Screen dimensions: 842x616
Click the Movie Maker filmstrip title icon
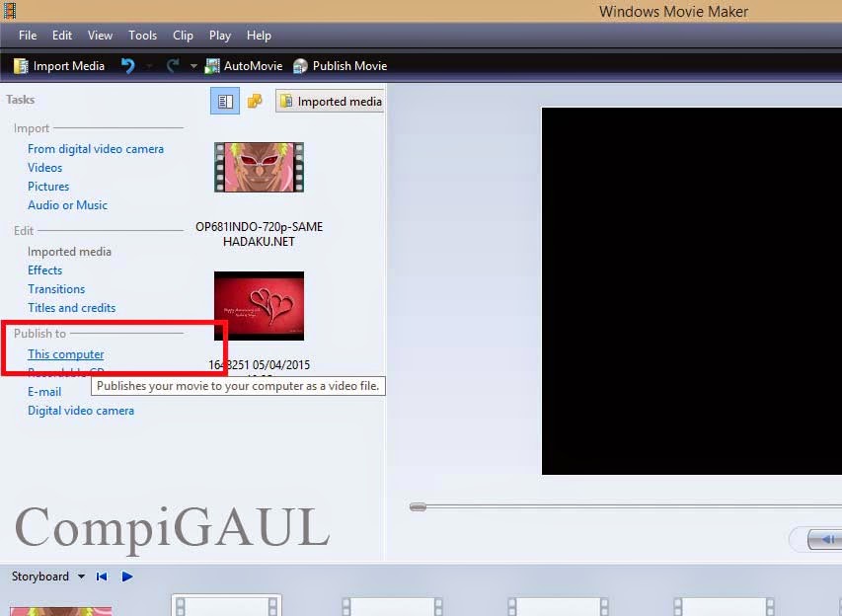pos(10,10)
